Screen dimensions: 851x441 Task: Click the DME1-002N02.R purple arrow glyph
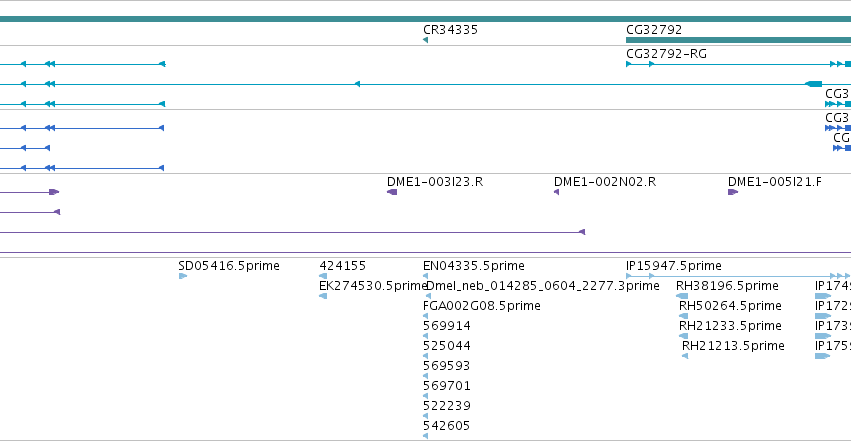click(x=556, y=192)
